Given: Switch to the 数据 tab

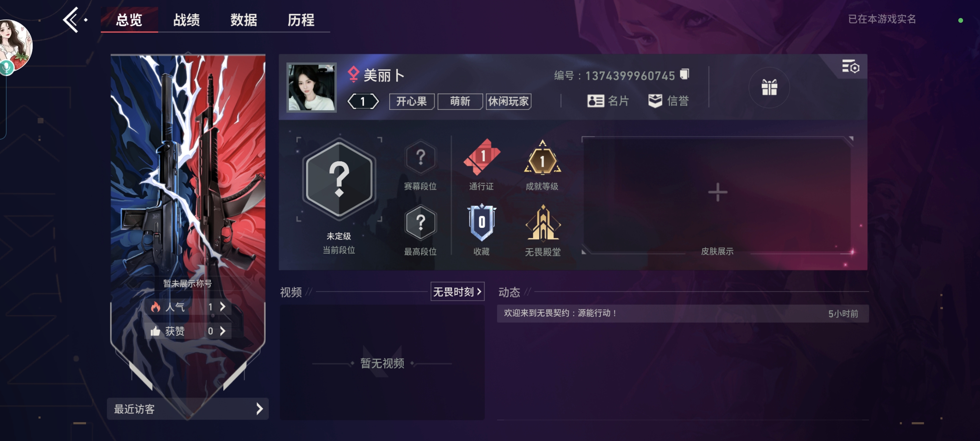Looking at the screenshot, I should 244,20.
